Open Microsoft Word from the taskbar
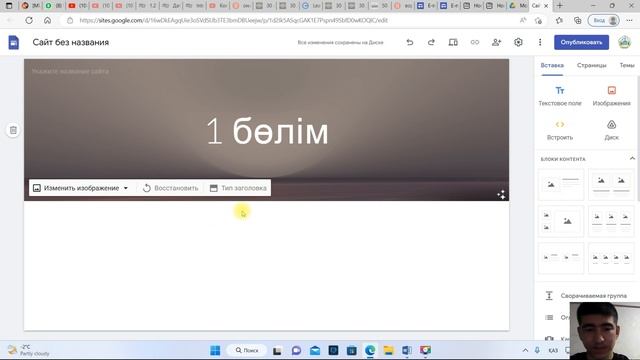 (x=407, y=350)
